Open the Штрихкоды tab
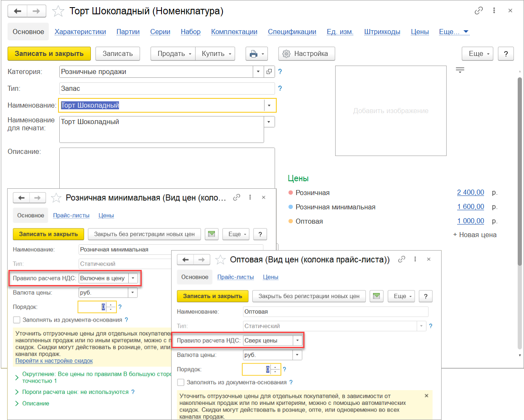524x420 pixels. [x=382, y=32]
